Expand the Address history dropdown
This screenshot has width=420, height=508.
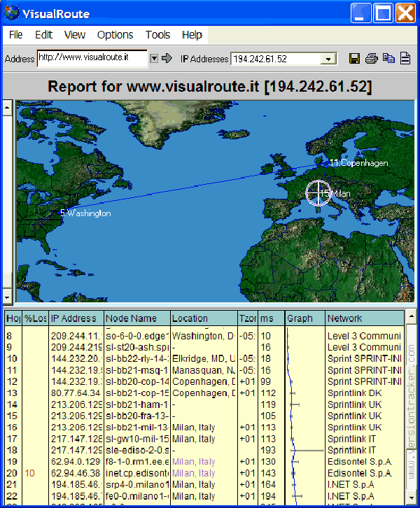click(x=154, y=58)
